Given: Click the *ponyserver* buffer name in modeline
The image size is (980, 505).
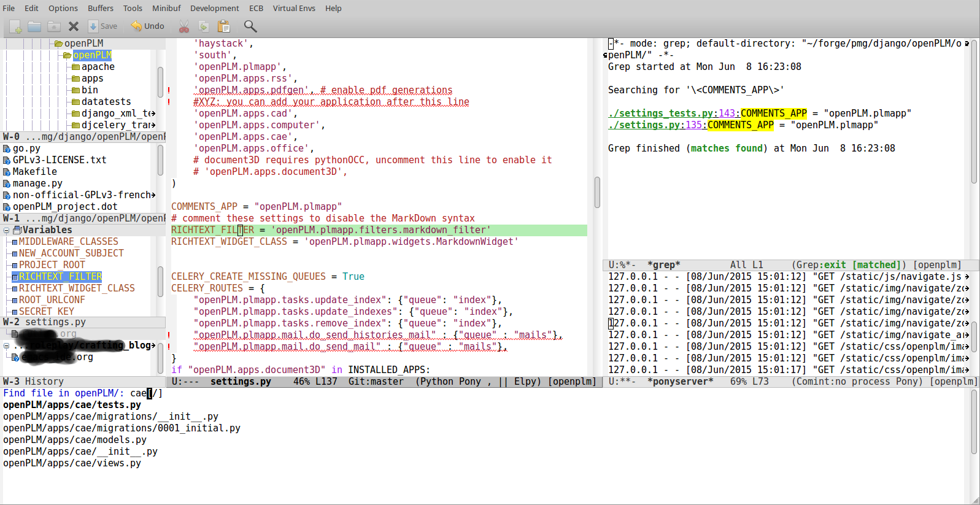Looking at the screenshot, I should click(681, 382).
